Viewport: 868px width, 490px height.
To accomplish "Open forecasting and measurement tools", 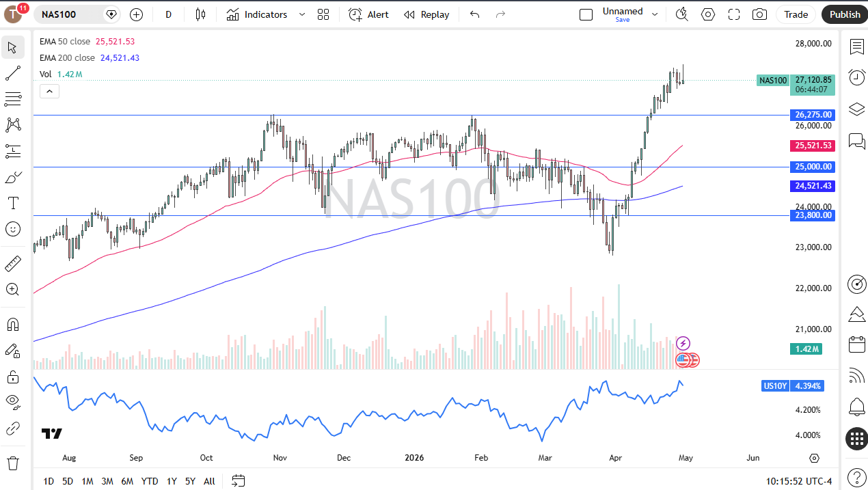I will tap(12, 151).
